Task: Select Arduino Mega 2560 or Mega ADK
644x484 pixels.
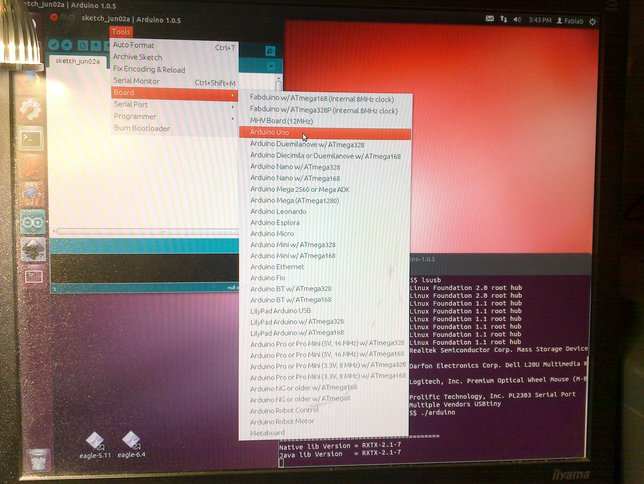Action: pos(325,189)
